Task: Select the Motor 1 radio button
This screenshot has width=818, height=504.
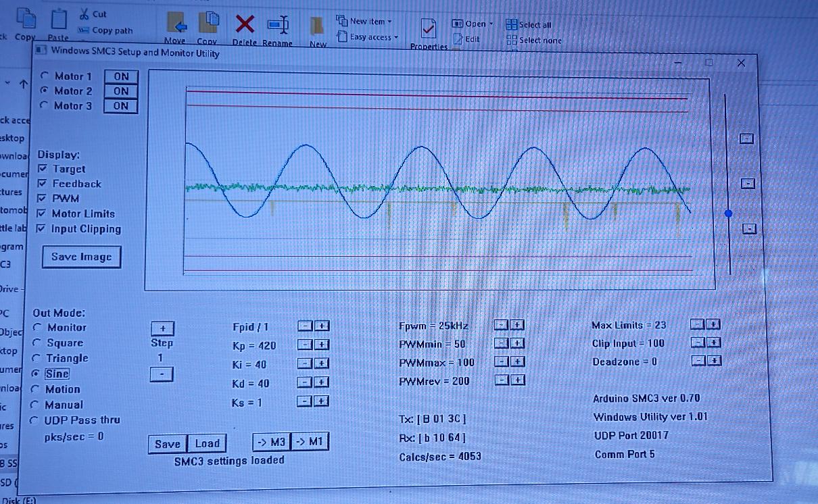Action: coord(45,76)
